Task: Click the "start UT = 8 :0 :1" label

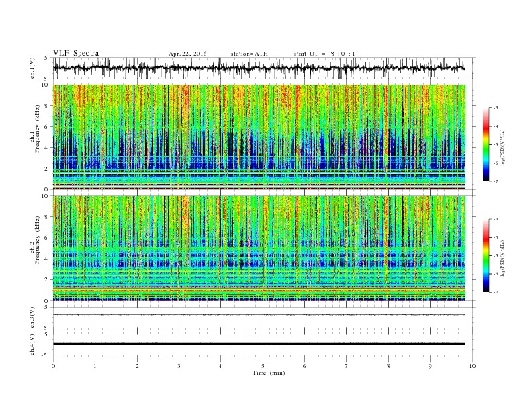Action: coord(324,54)
